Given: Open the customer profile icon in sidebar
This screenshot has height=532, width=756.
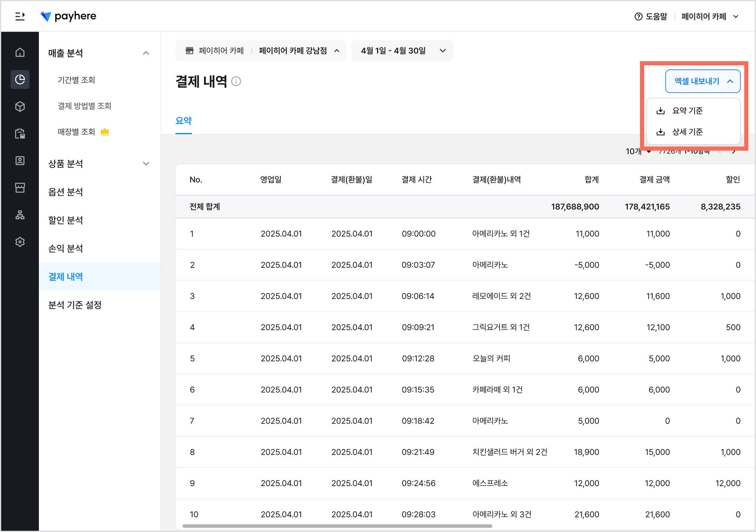Looking at the screenshot, I should [x=20, y=160].
